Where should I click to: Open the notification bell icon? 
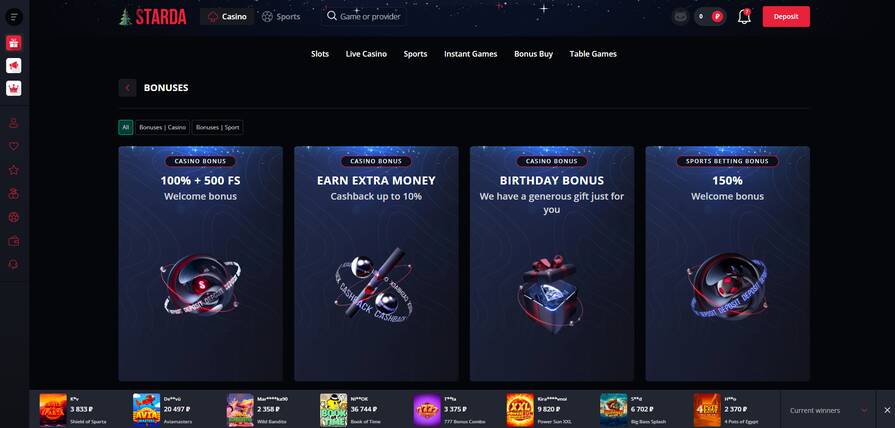point(744,17)
